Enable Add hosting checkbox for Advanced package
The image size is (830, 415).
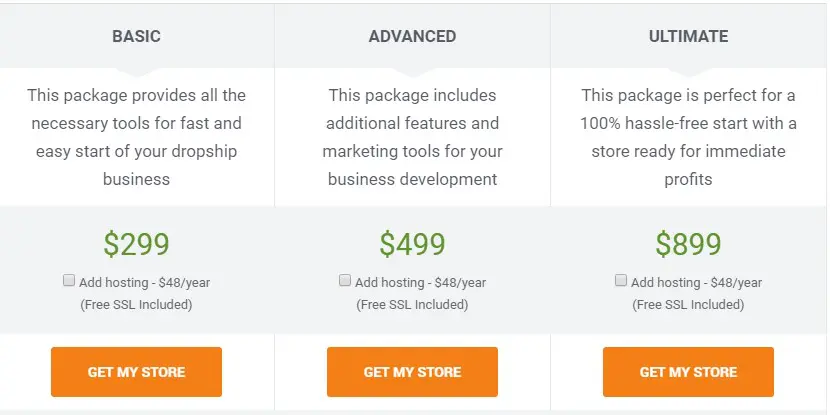coord(345,281)
